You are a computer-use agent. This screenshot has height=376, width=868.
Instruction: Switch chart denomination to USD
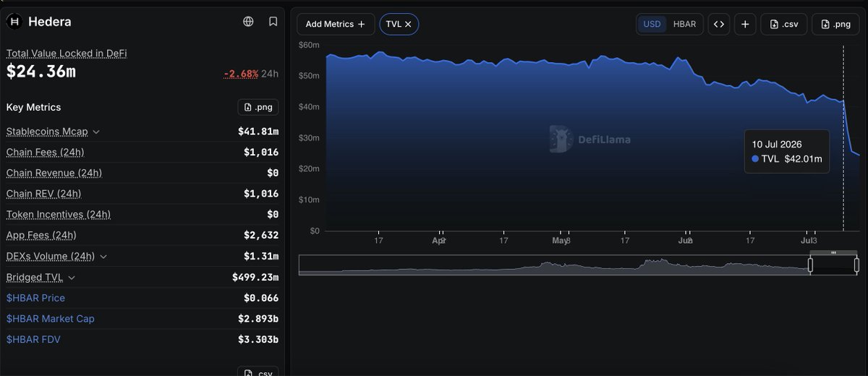coord(652,24)
